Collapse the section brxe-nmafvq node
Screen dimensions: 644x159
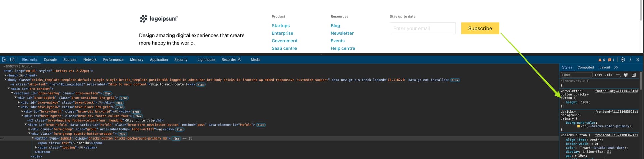[12, 93]
